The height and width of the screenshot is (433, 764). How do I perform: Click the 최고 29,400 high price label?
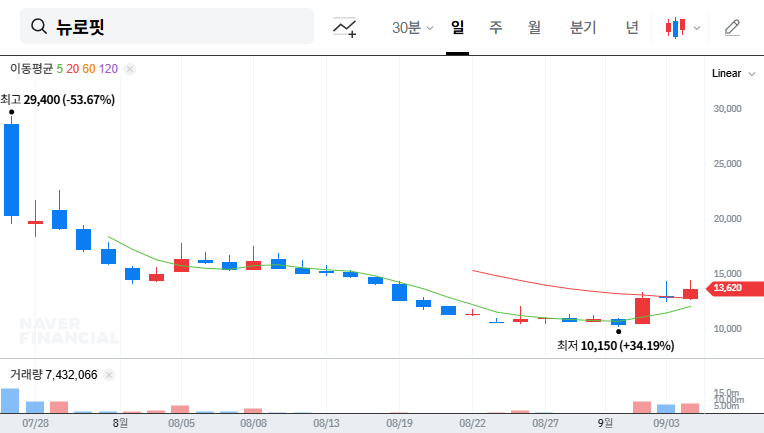coord(57,100)
